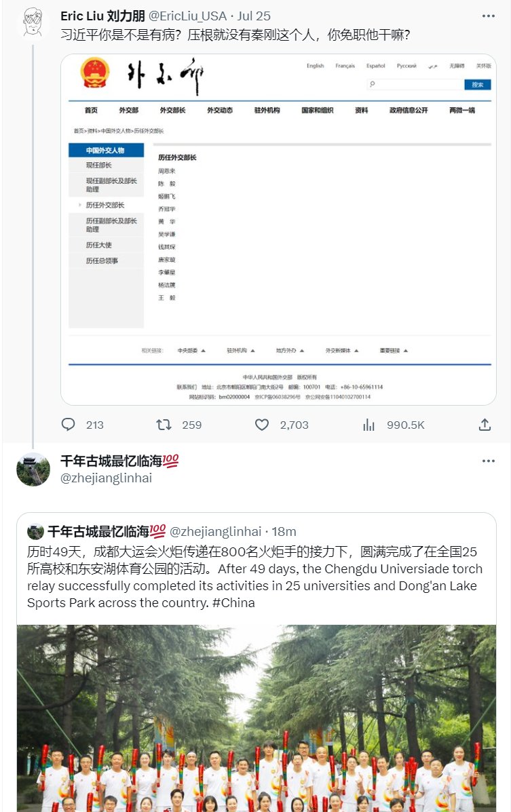This screenshot has width=511, height=812.
Task: Click the quoted tweet's small avatar
Action: pyautogui.click(x=35, y=531)
